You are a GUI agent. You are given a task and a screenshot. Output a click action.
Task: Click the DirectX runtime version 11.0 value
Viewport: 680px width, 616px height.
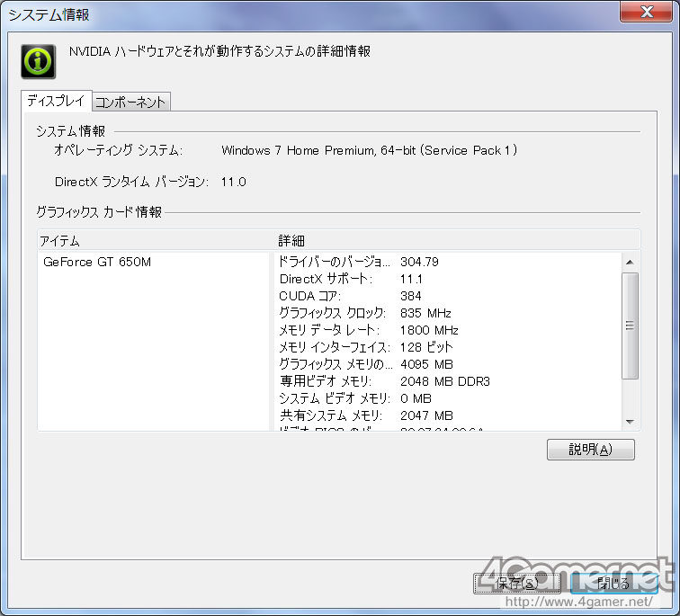[233, 182]
